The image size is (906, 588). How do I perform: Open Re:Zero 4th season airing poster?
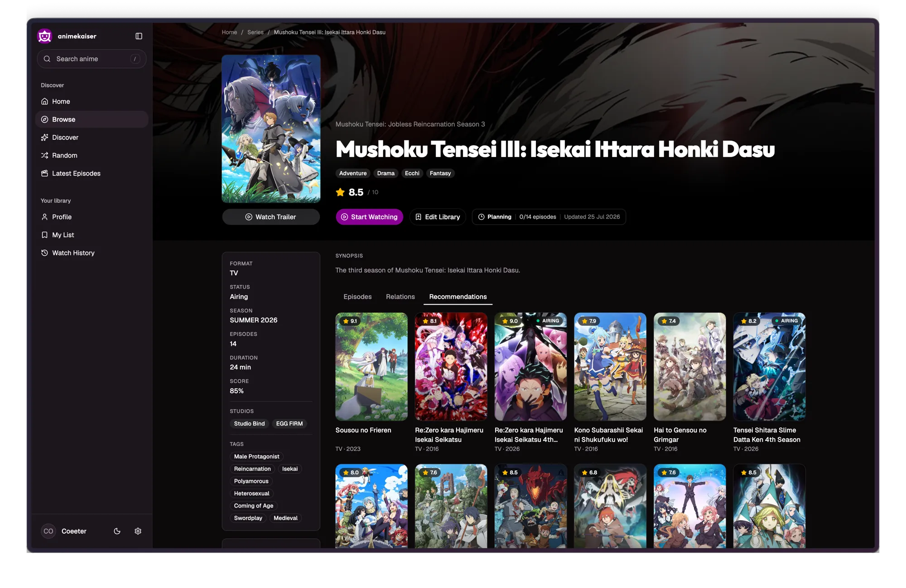530,367
